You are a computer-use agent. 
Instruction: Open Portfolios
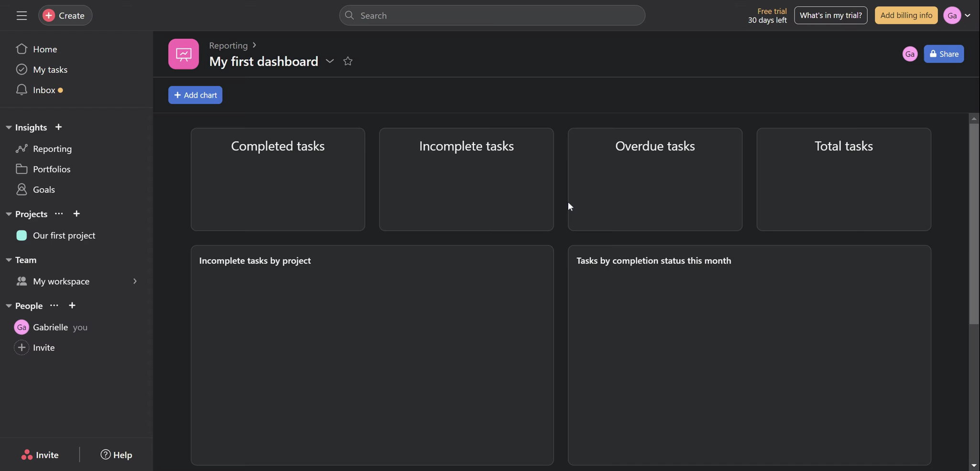(x=52, y=170)
